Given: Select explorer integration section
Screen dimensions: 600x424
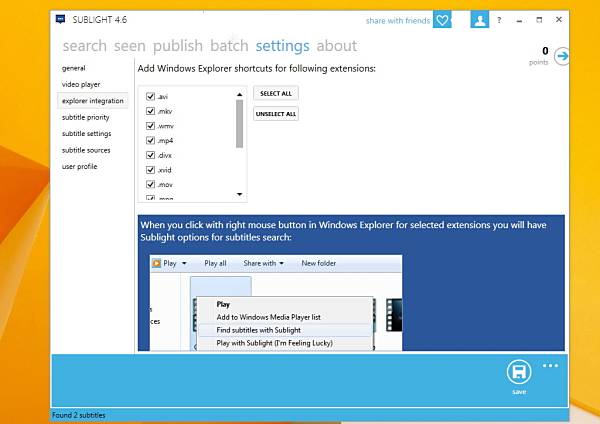Looking at the screenshot, I should pyautogui.click(x=93, y=101).
